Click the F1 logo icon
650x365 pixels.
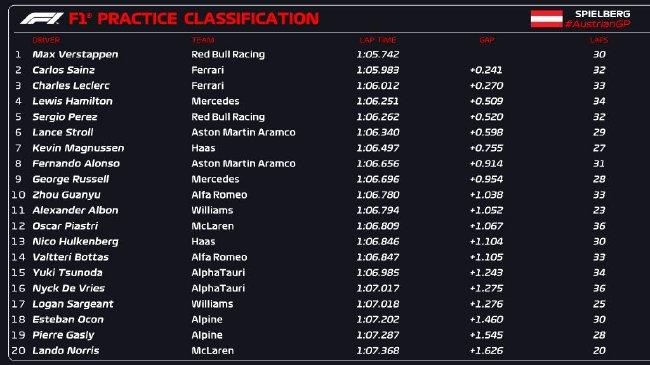(x=41, y=19)
